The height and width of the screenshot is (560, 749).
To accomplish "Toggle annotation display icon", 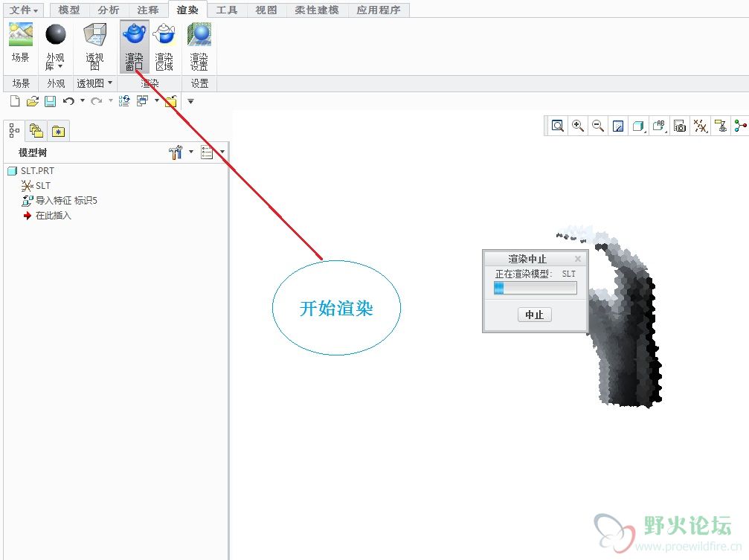I will (x=721, y=126).
